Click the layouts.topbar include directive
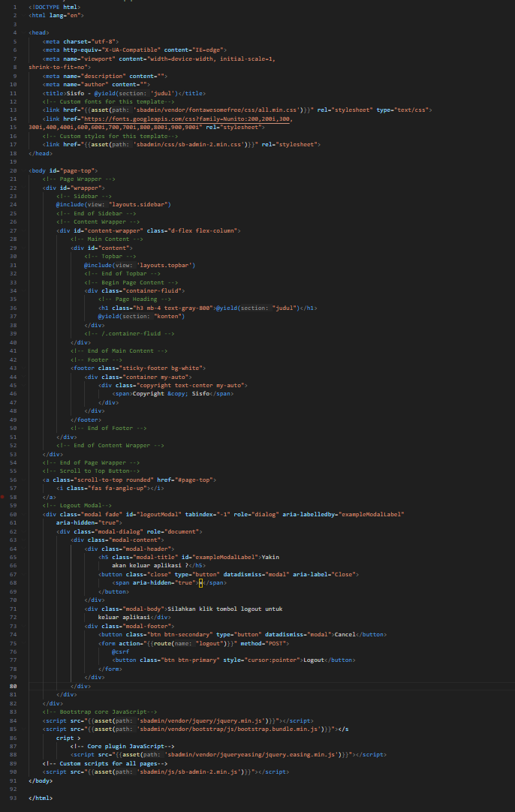Viewport: 515px width, 812px height. [x=140, y=265]
